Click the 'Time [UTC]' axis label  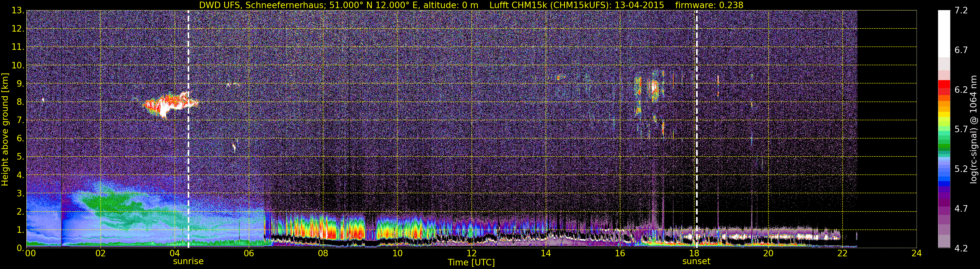(471, 262)
